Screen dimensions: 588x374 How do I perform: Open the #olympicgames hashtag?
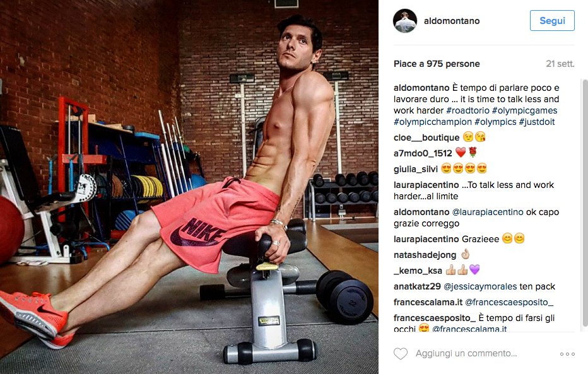[524, 110]
